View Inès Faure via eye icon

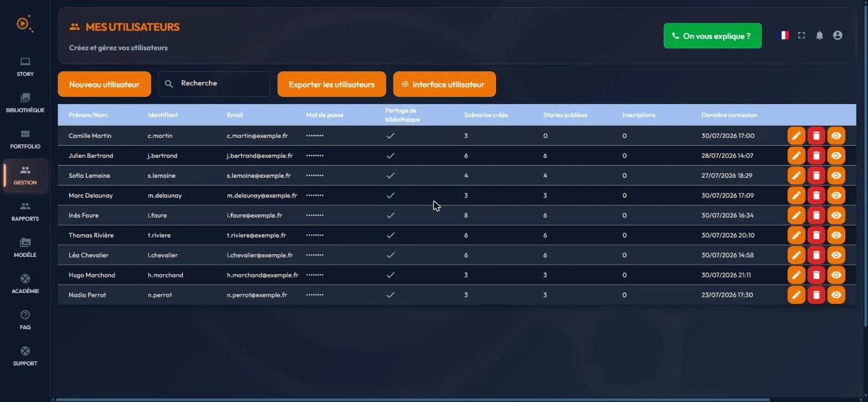(x=836, y=215)
